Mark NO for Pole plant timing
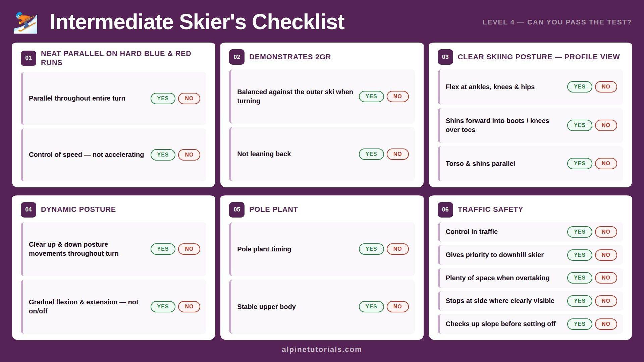The height and width of the screenshot is (362, 644). coord(397,249)
